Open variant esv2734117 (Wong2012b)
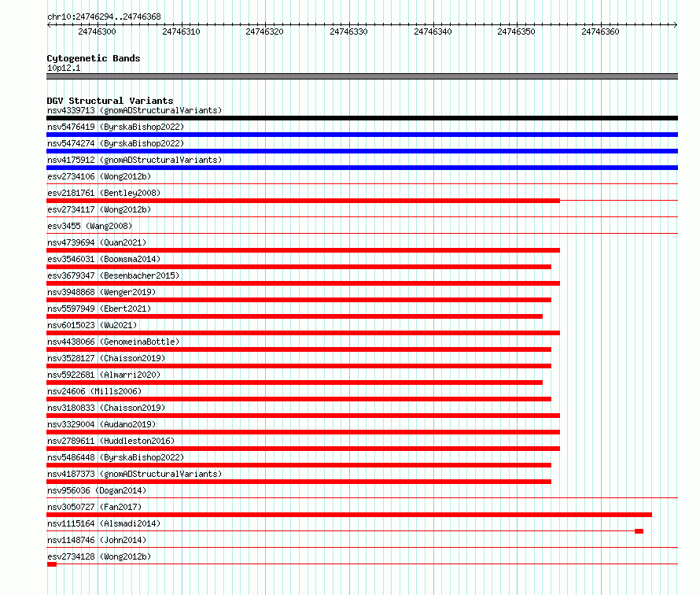The width and height of the screenshot is (700, 595). pyautogui.click(x=99, y=209)
